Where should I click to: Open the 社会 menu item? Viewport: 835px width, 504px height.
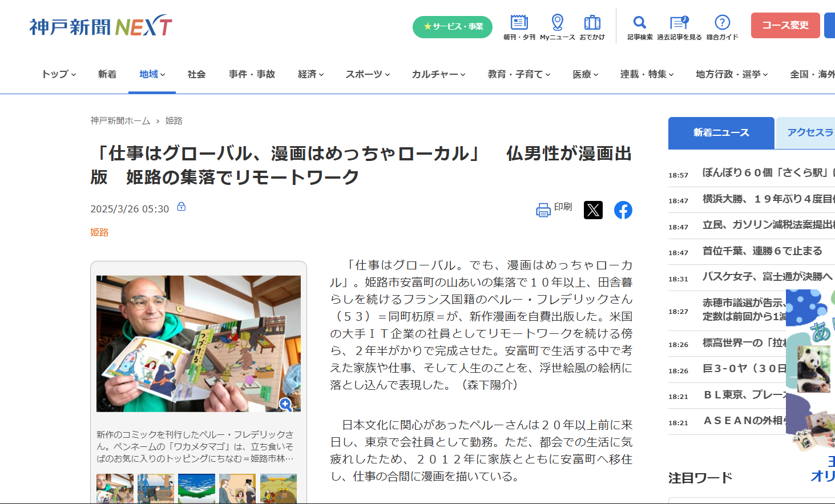(x=196, y=74)
